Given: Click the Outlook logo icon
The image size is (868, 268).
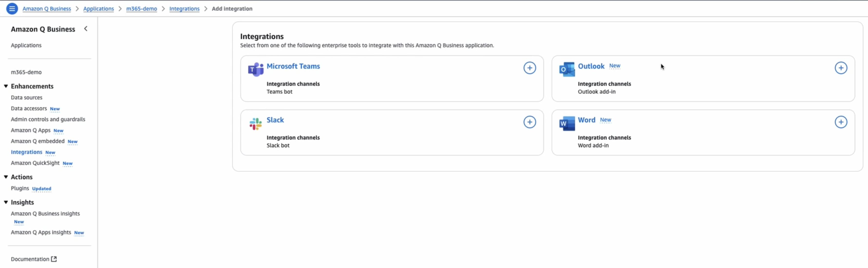Looking at the screenshot, I should point(567,69).
